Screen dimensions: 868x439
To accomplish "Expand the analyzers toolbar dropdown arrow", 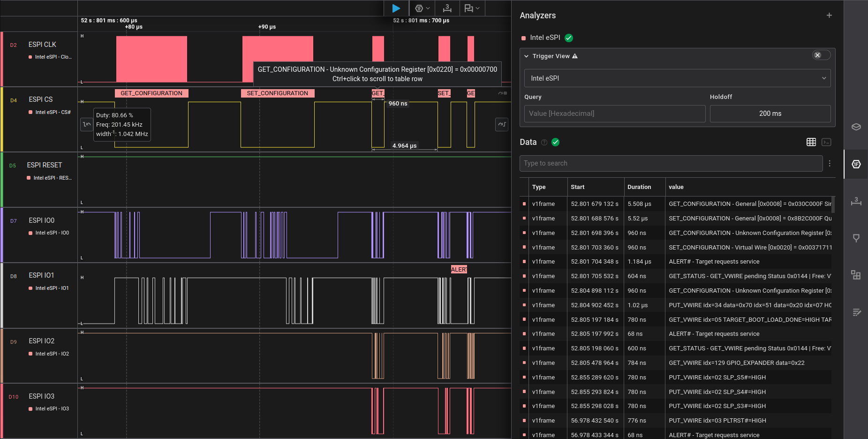I will [x=428, y=8].
